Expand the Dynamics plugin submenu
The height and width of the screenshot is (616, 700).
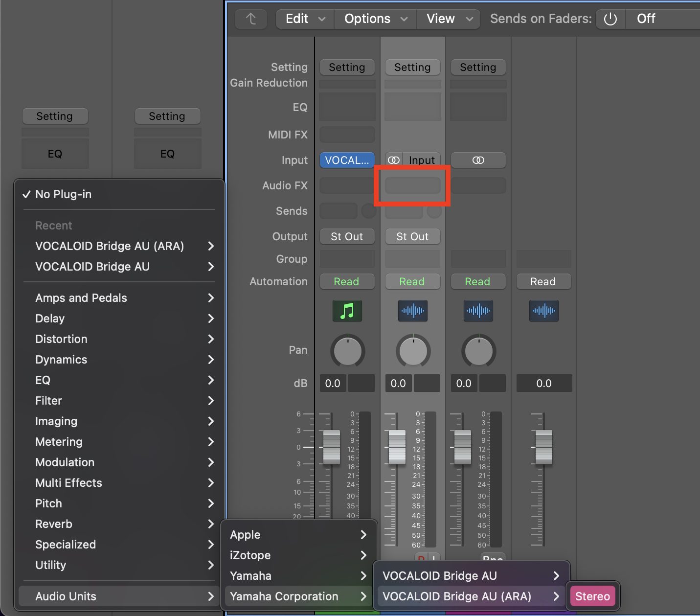61,360
